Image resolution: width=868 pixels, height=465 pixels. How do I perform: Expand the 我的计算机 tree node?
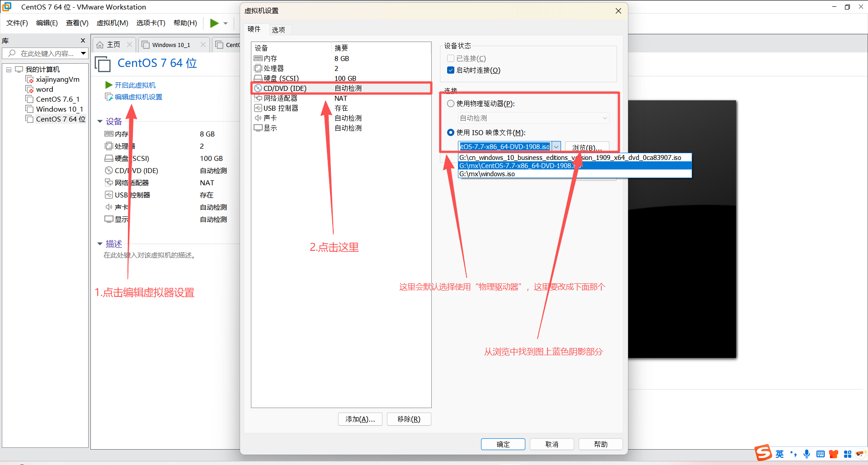tap(8, 69)
